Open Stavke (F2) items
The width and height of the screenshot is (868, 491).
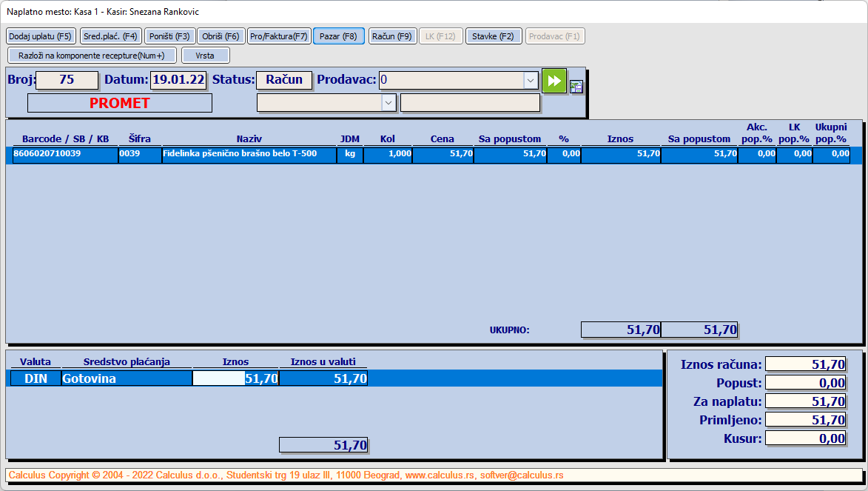(494, 36)
